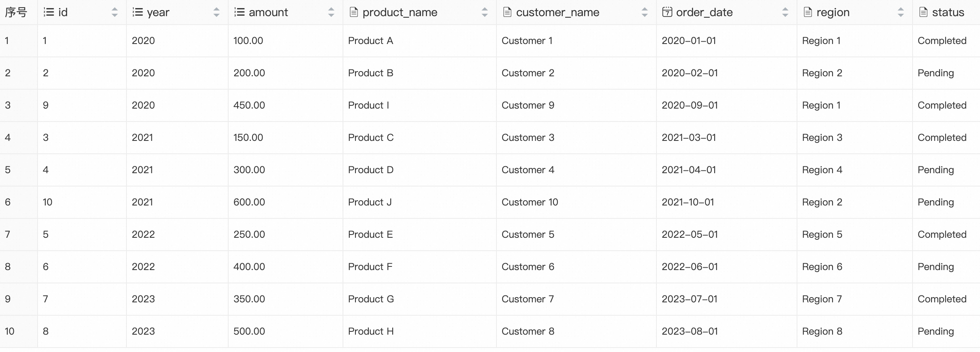The image size is (980, 352).
Task: Select the Product J cell
Action: point(370,202)
